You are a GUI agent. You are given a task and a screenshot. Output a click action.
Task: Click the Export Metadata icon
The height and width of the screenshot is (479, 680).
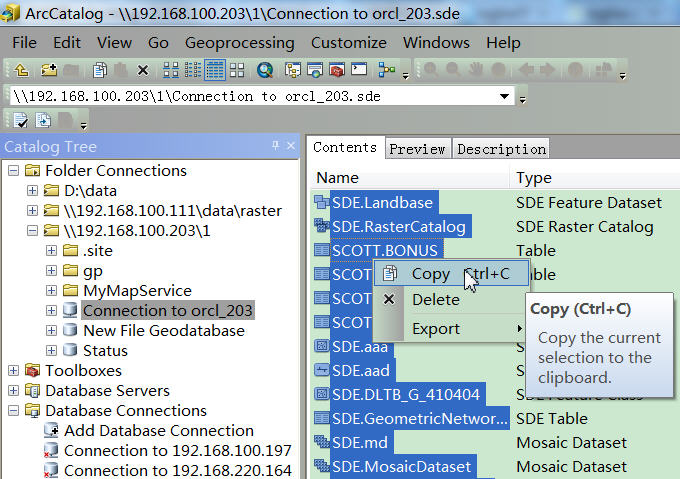tap(43, 120)
